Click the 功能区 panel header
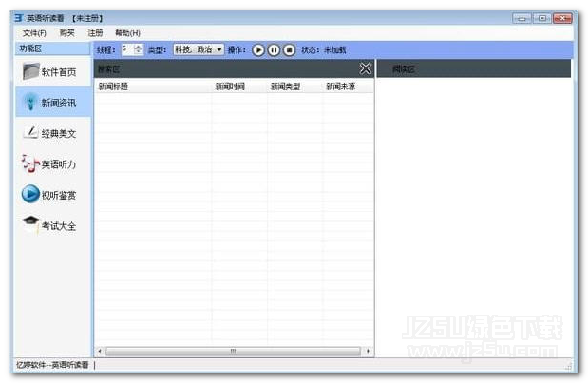This screenshot has height=383, width=588. click(x=53, y=48)
